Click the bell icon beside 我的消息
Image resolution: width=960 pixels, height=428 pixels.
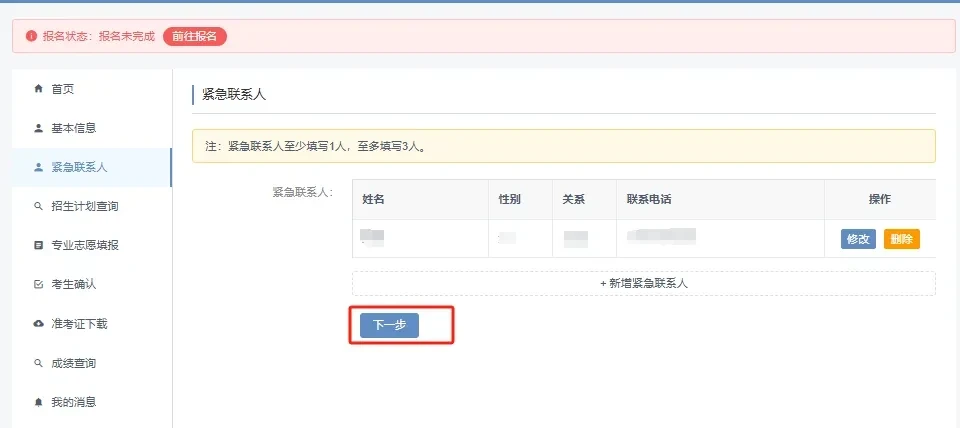point(39,402)
